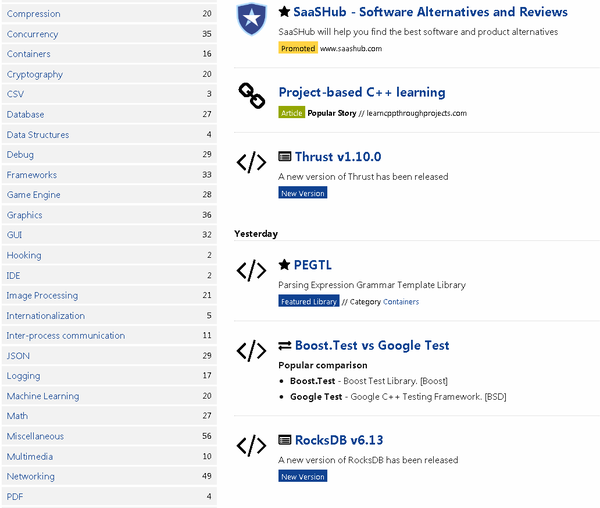Open the Frameworks category

click(109, 175)
